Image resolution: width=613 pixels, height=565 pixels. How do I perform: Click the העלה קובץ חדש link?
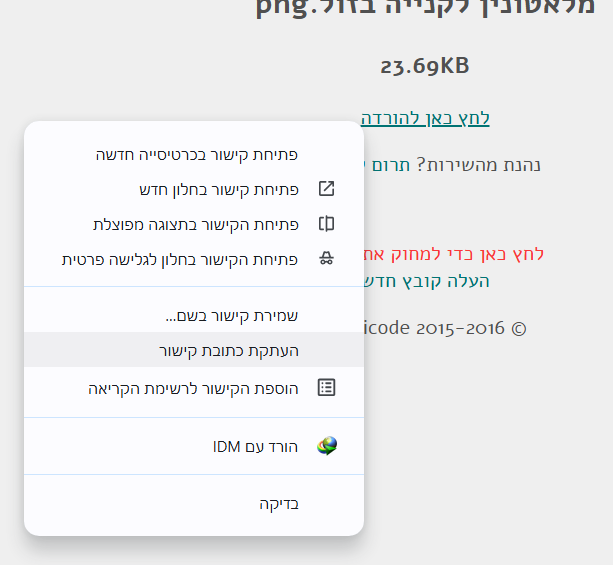click(x=427, y=281)
